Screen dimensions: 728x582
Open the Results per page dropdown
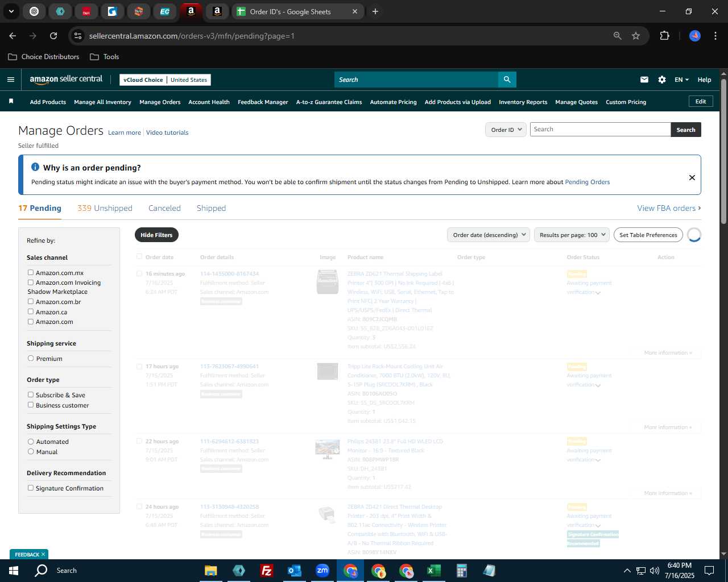coord(572,235)
